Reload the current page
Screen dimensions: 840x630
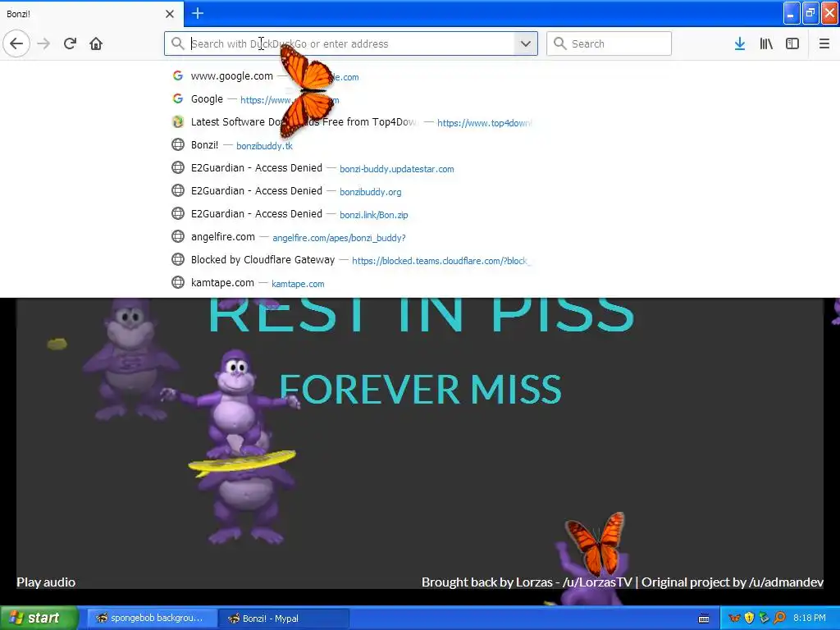tap(70, 43)
